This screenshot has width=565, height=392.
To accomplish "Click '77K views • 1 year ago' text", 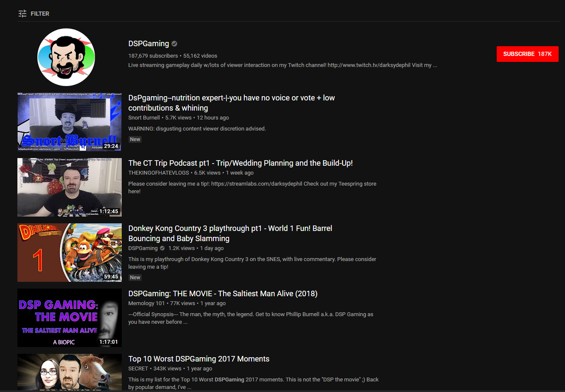I will 198,303.
